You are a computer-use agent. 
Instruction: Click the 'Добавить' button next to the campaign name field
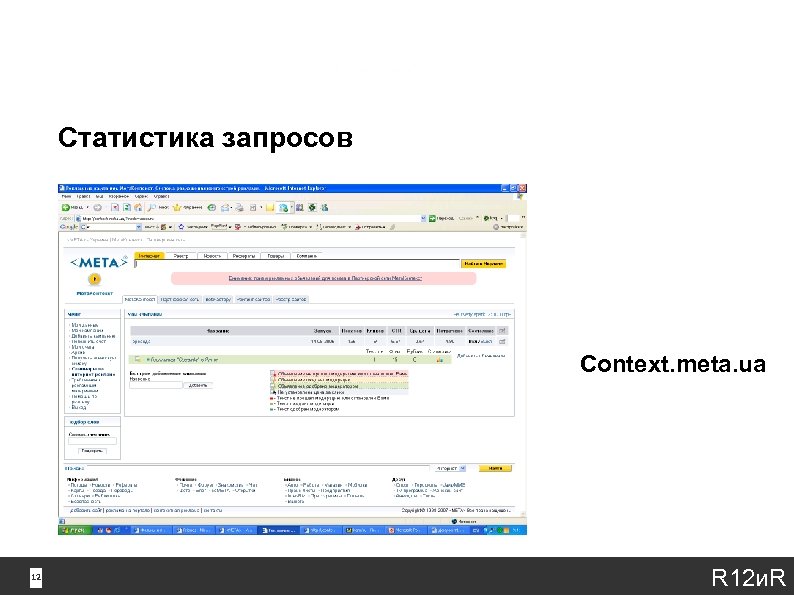[x=198, y=385]
